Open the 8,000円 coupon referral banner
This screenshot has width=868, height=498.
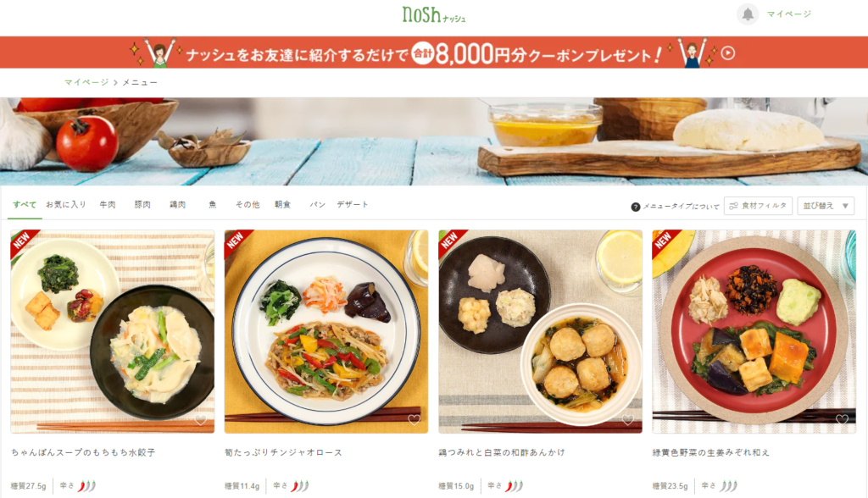pyautogui.click(x=434, y=53)
